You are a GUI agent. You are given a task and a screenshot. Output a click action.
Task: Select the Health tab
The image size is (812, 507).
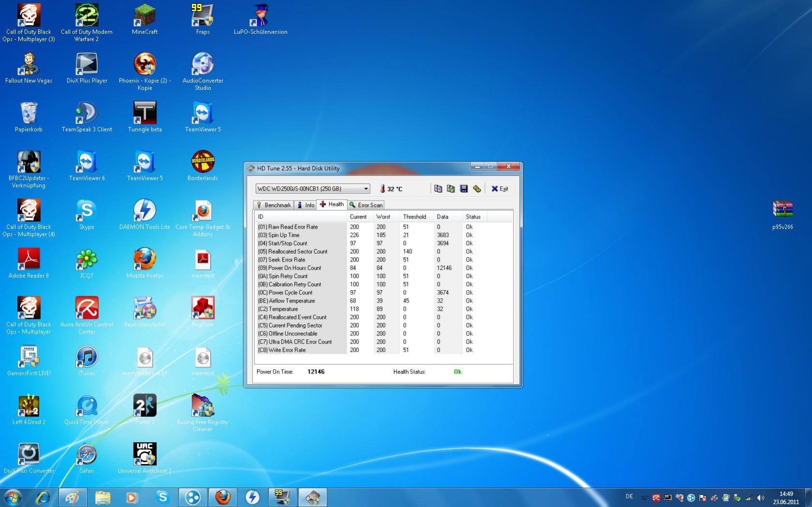coord(332,204)
